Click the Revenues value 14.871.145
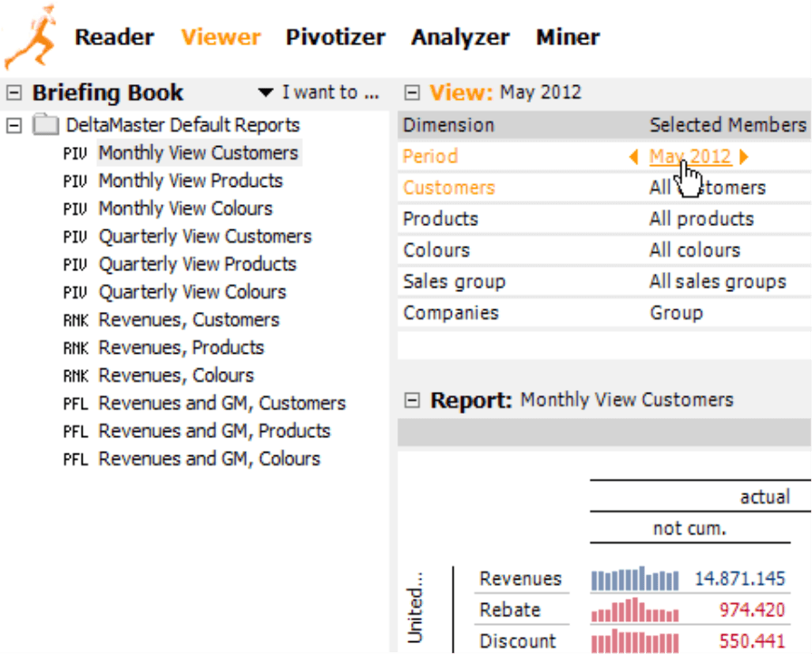This screenshot has width=812, height=654. point(739,579)
